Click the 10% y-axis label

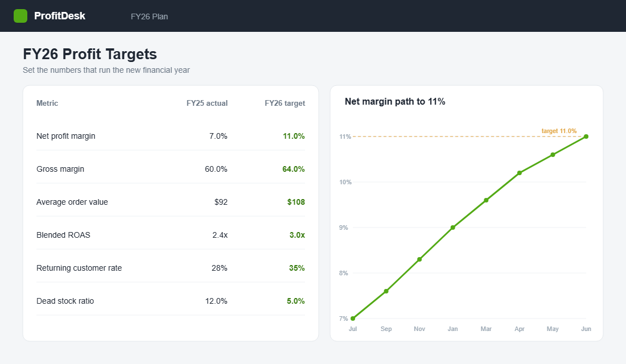click(x=345, y=182)
